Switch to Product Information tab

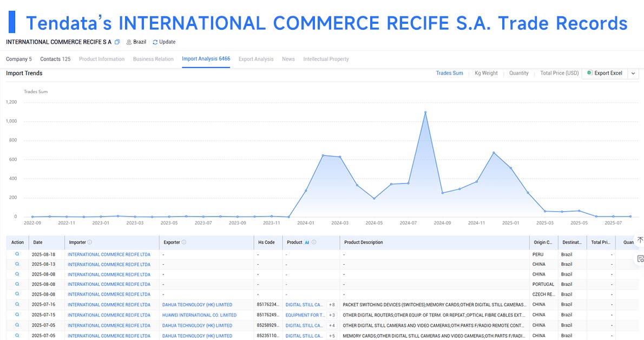click(x=102, y=59)
